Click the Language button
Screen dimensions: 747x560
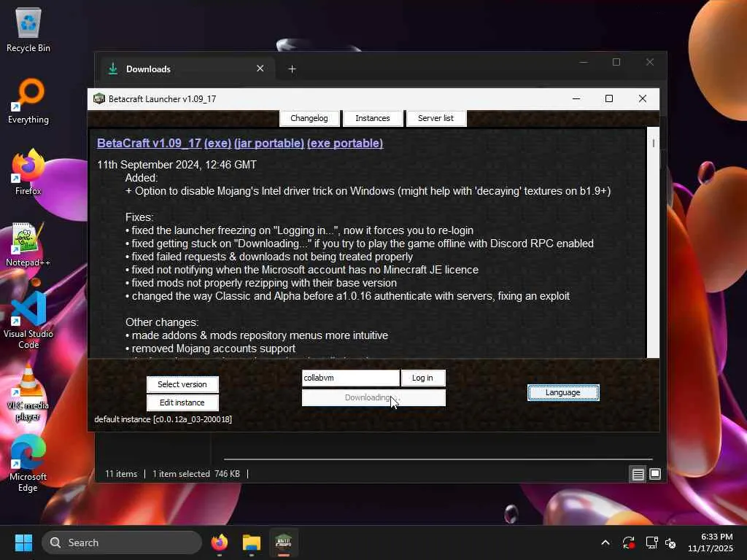(x=563, y=392)
